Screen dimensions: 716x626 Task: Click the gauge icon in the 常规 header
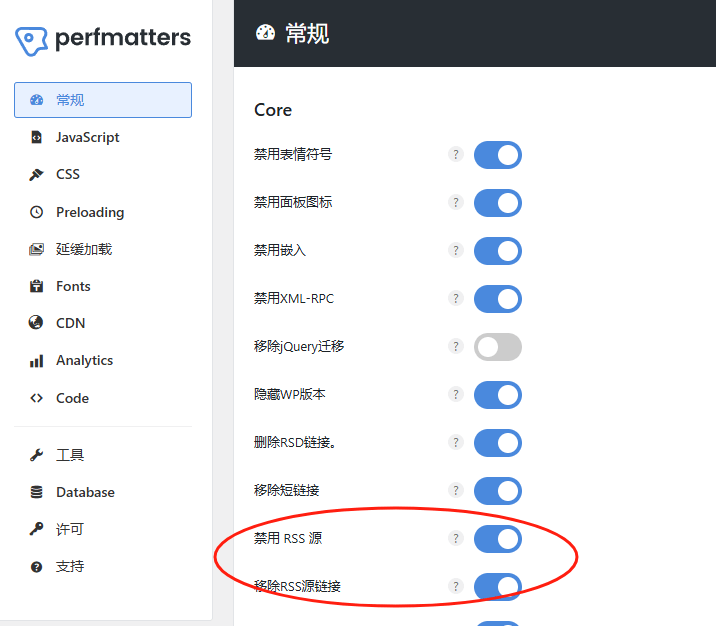coord(265,33)
